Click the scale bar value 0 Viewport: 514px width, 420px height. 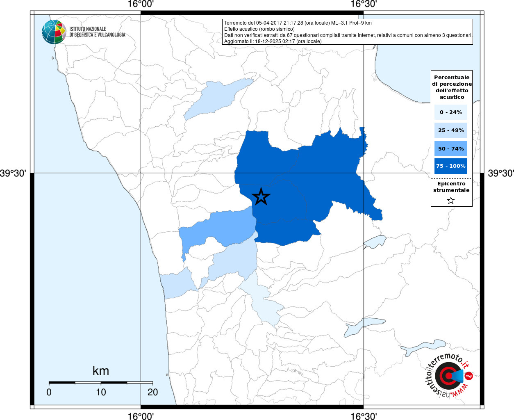(49, 392)
